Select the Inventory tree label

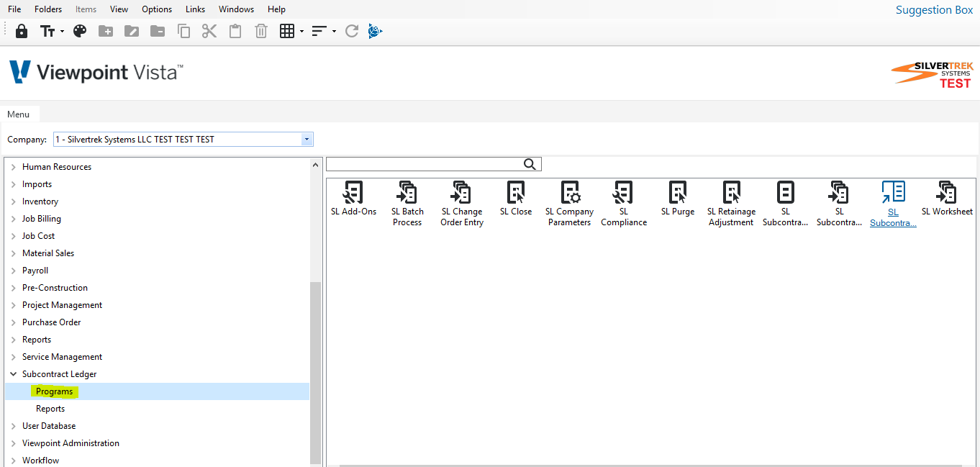40,201
